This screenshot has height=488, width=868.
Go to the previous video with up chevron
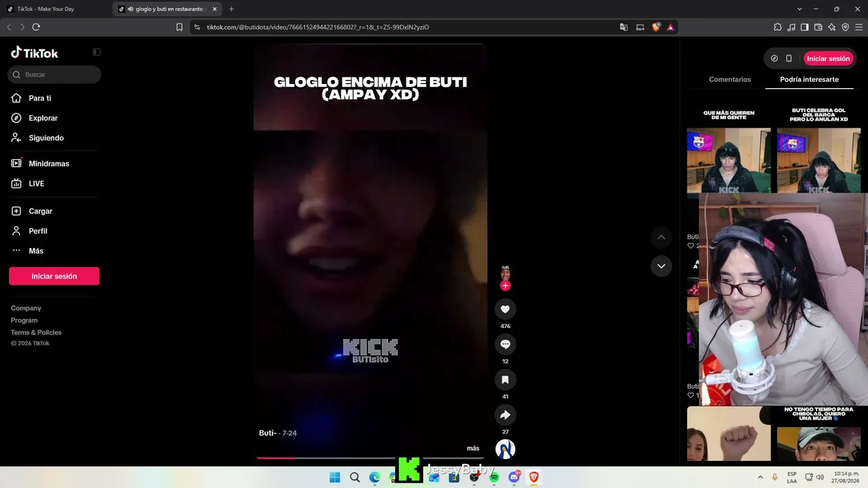click(661, 237)
